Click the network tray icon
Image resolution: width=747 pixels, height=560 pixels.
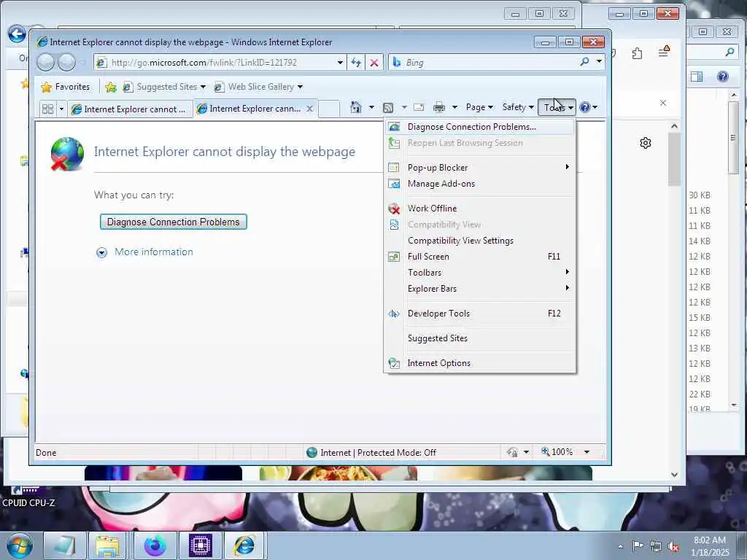click(656, 546)
